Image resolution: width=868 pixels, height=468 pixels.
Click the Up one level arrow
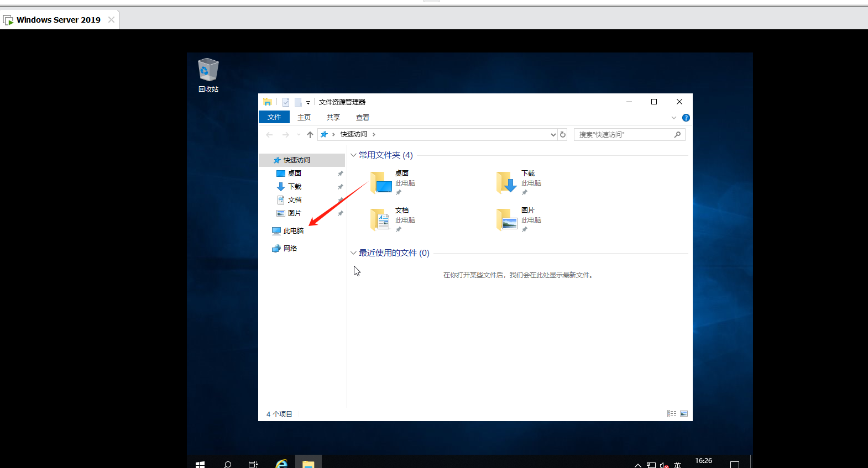[x=310, y=135]
